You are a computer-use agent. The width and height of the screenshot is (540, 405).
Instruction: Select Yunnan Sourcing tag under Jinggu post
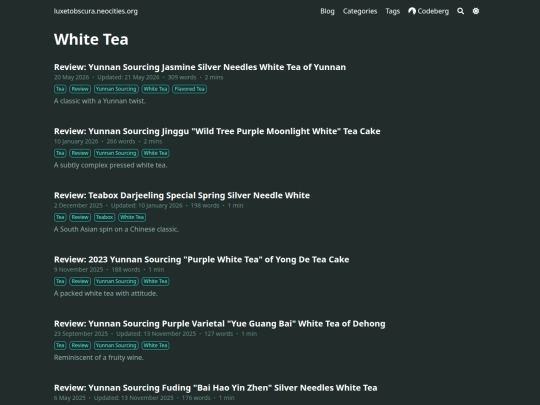(116, 153)
